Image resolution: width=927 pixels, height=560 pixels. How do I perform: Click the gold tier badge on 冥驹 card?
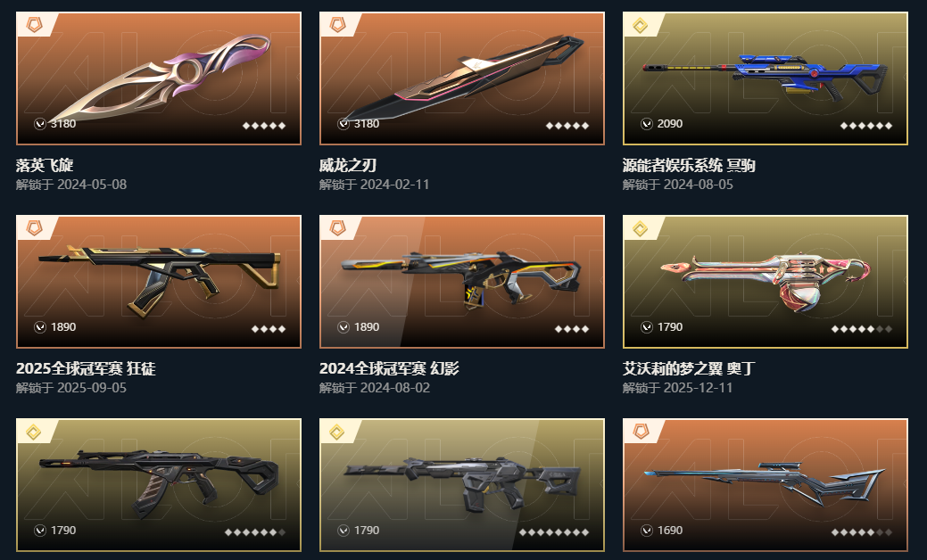(641, 25)
